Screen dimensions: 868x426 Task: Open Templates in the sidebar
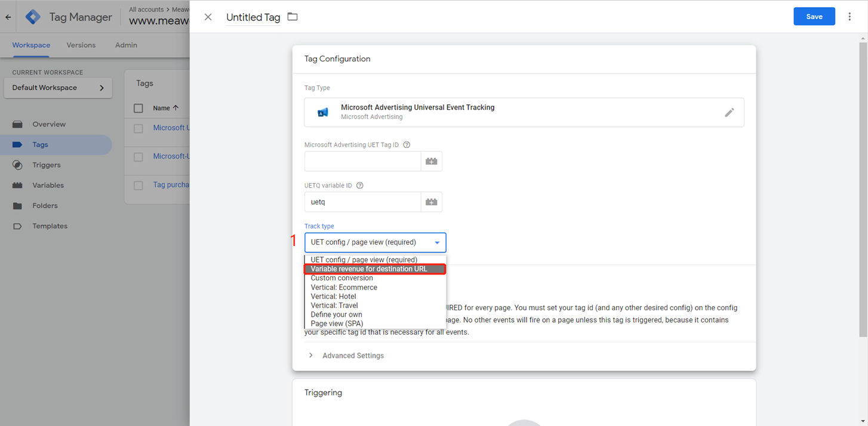pyautogui.click(x=50, y=226)
